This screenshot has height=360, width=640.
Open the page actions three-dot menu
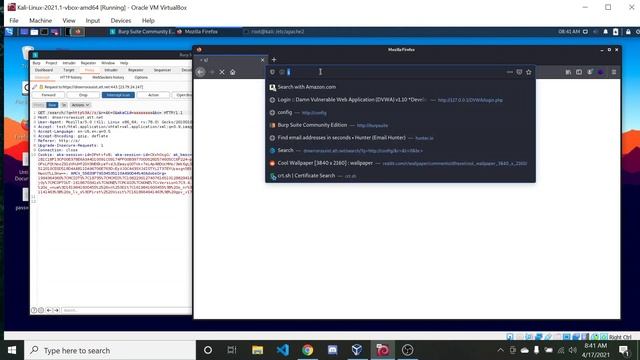coord(509,72)
